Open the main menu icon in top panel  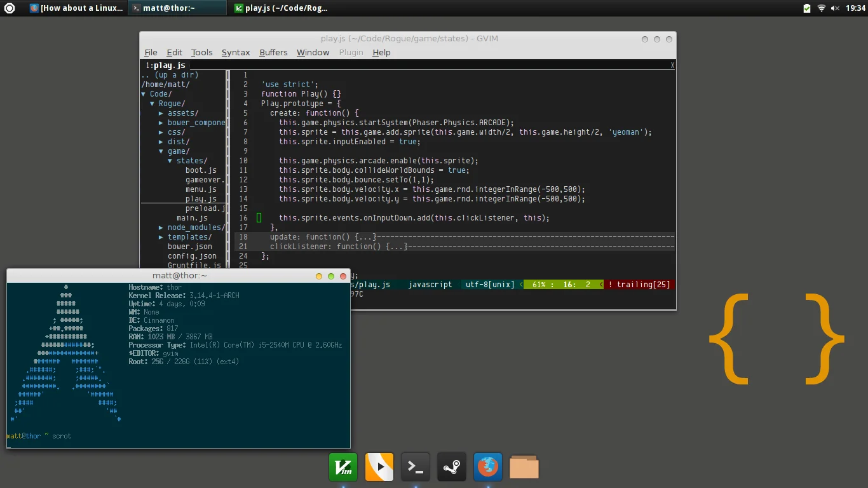coord(10,8)
